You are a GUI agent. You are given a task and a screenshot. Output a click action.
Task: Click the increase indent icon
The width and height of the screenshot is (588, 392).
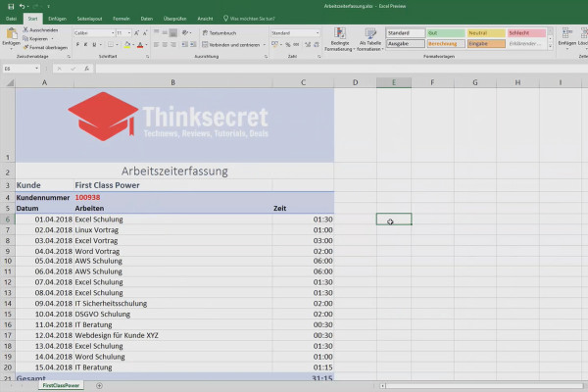click(x=193, y=45)
